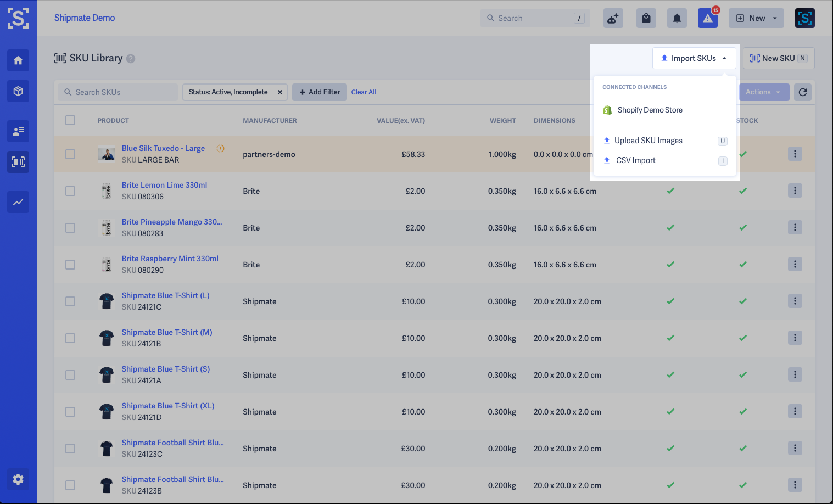
Task: Open Settings gear in sidebar
Action: click(x=18, y=479)
